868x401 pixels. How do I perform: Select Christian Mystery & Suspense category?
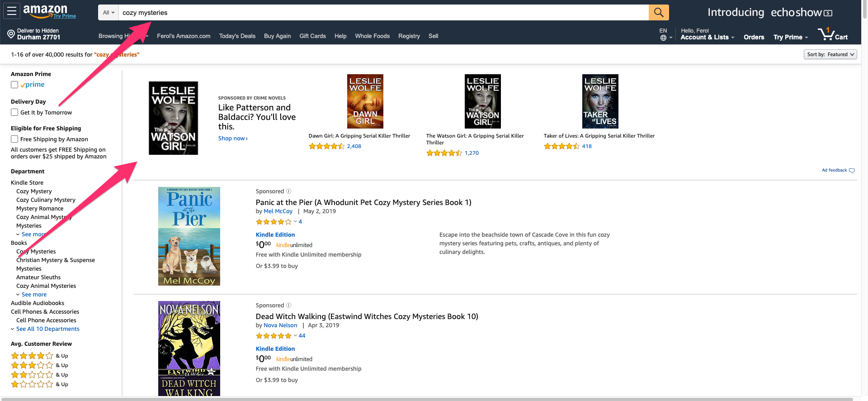click(x=56, y=260)
